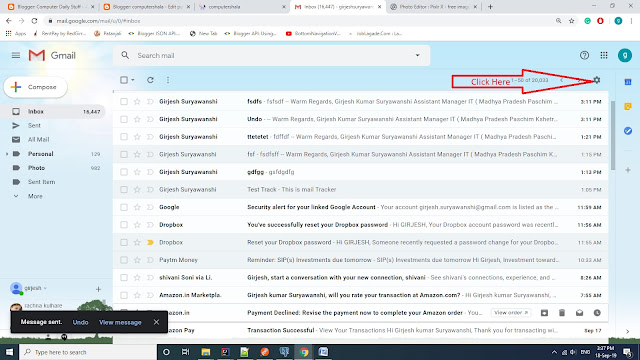Click View message in the notification
Image resolution: width=640 pixels, height=360 pixels.
click(x=120, y=322)
